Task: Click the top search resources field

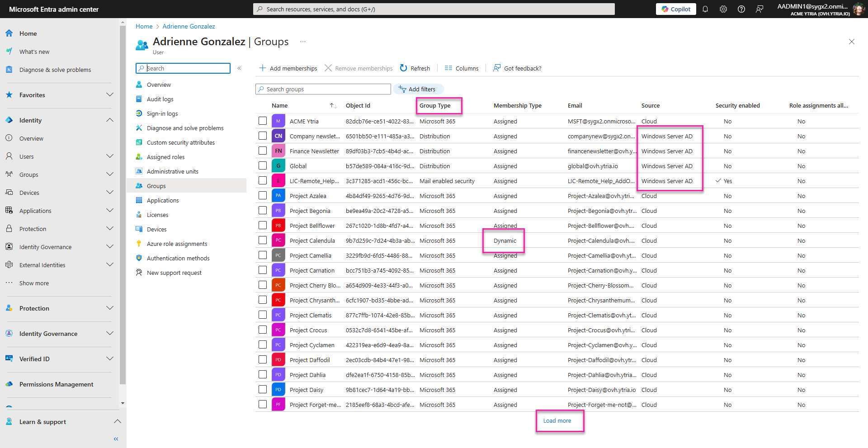Action: (434, 9)
